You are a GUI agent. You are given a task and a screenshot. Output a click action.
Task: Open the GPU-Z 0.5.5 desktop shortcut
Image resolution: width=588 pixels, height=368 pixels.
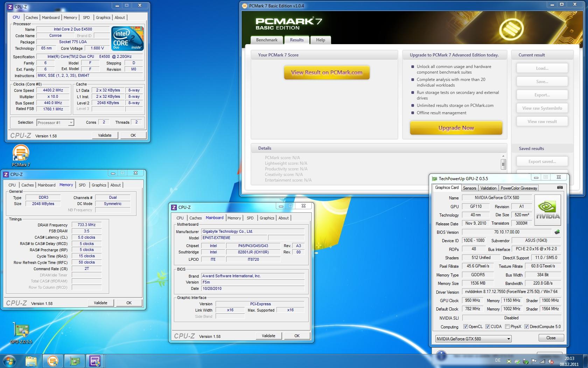(21, 333)
